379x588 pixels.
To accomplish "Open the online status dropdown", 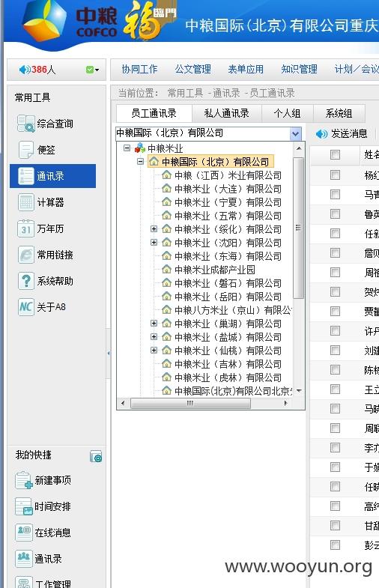I will click(x=93, y=70).
